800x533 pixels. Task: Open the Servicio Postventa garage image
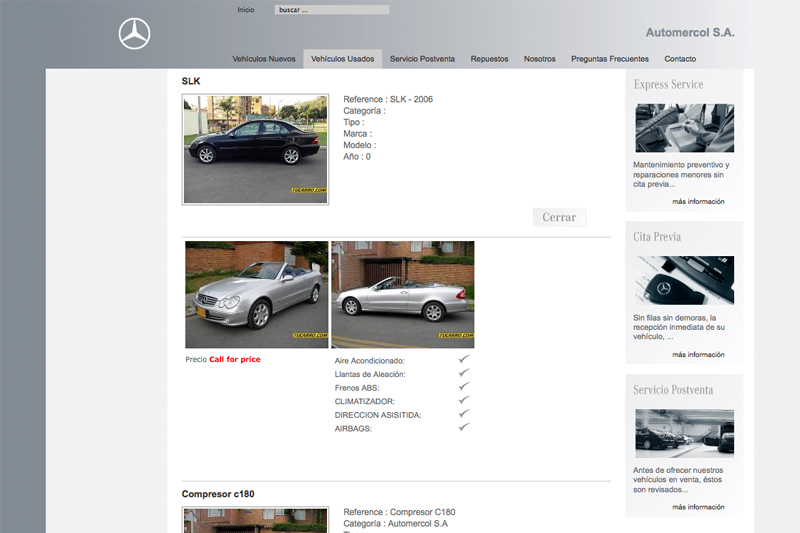tap(685, 433)
